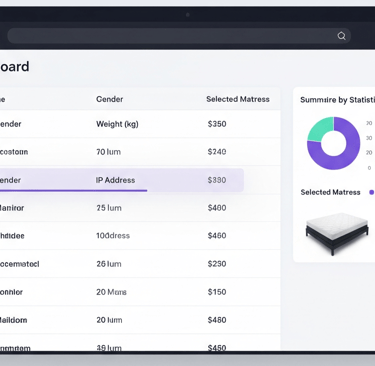Click the 25 lum cell
375x366 pixels.
(x=109, y=208)
